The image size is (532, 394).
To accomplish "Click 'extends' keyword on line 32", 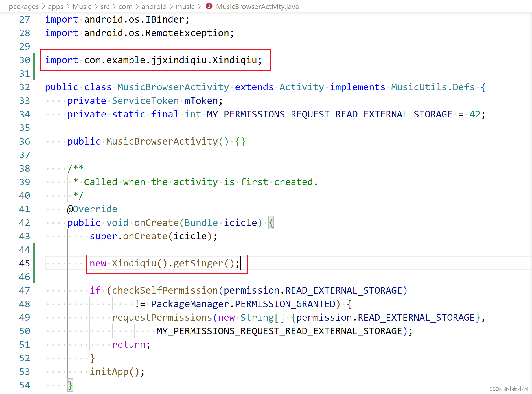I will pyautogui.click(x=254, y=87).
